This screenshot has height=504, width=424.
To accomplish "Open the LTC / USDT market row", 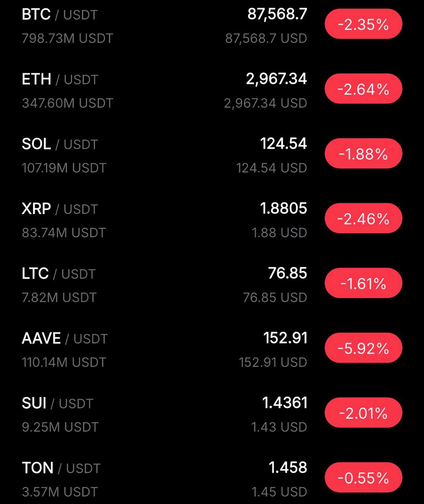I will coord(59,274).
